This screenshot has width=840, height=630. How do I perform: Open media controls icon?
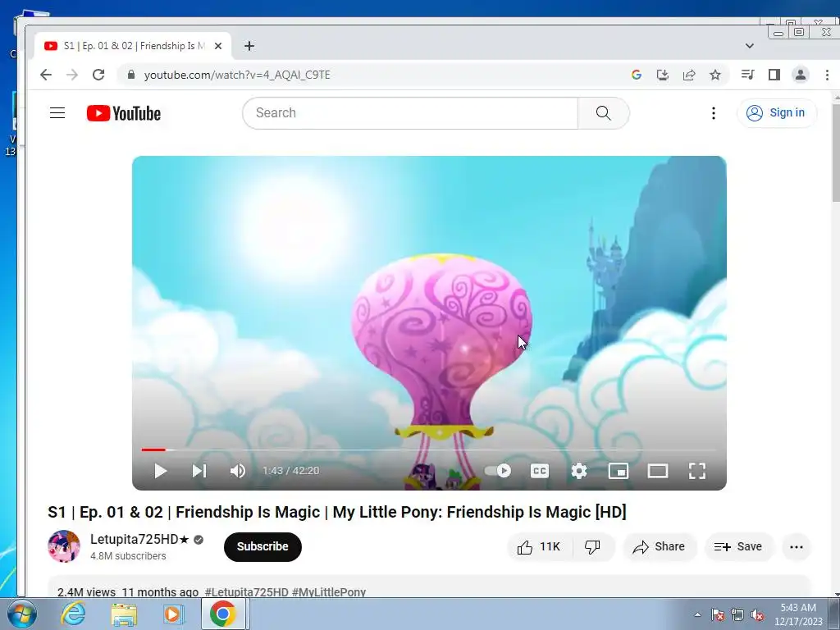[x=748, y=75]
